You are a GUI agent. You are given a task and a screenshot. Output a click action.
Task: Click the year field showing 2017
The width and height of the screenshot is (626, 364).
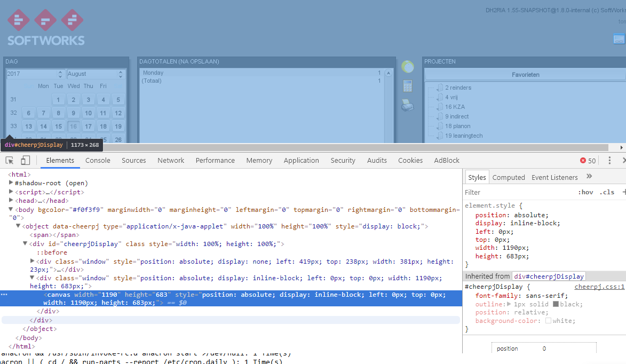32,74
